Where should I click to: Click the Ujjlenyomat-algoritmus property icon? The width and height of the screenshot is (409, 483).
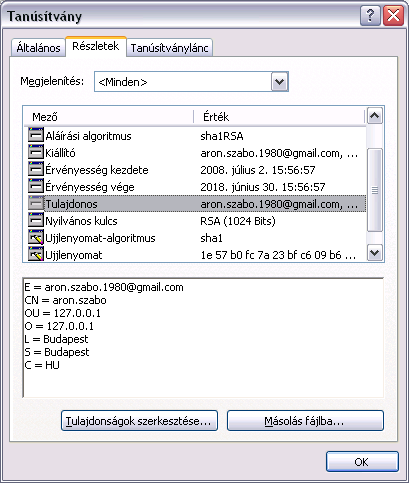click(x=36, y=238)
